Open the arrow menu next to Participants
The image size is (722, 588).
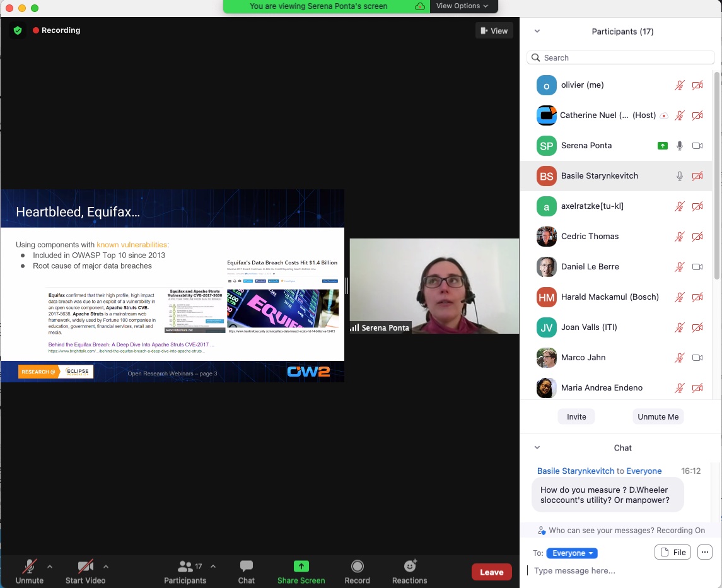213,567
